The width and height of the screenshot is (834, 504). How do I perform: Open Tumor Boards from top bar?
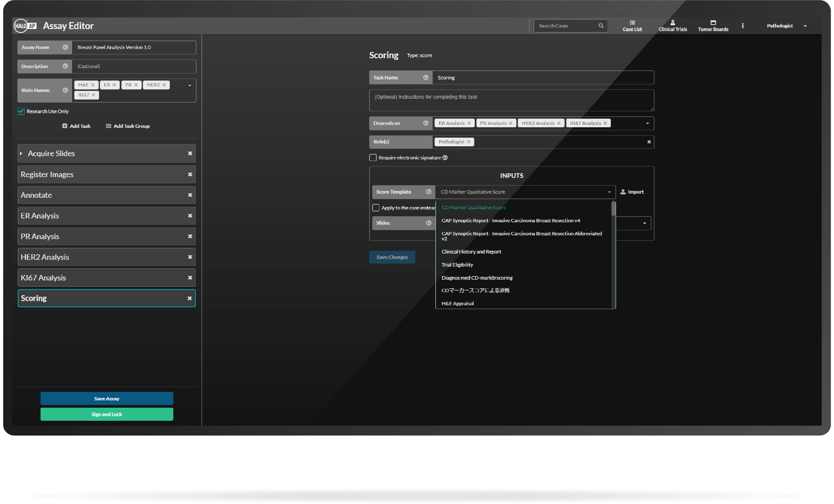713,23
